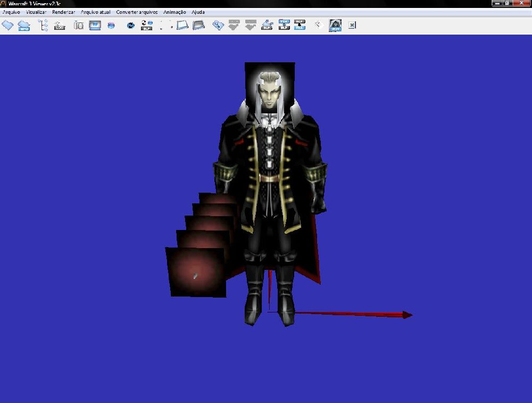Viewport: 532px width, 403px height.
Task: Restore down the Warcraft 3 Viewer window
Action: click(x=508, y=3)
